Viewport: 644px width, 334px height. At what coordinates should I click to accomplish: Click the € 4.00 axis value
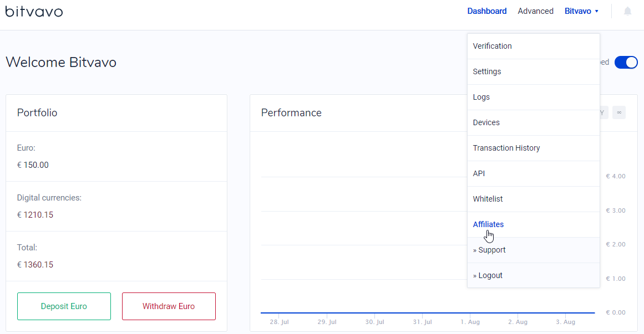tap(616, 176)
